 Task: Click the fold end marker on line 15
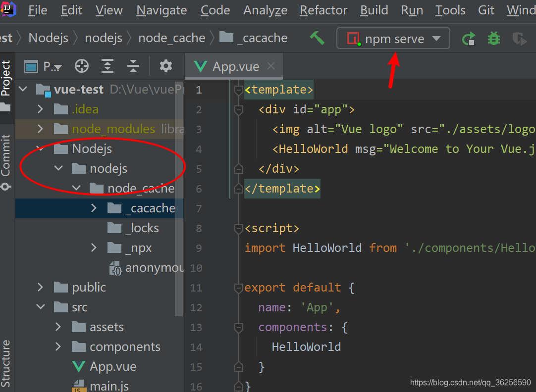pos(239,367)
